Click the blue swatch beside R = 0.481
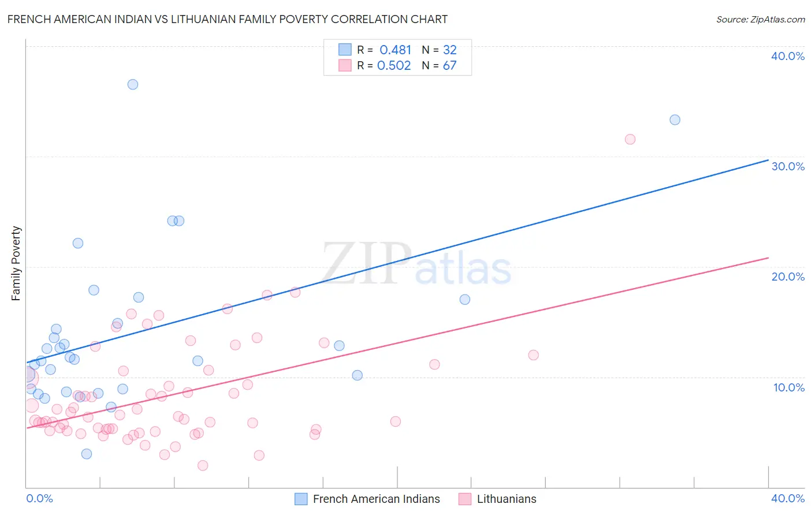Image resolution: width=812 pixels, height=515 pixels. (345, 50)
